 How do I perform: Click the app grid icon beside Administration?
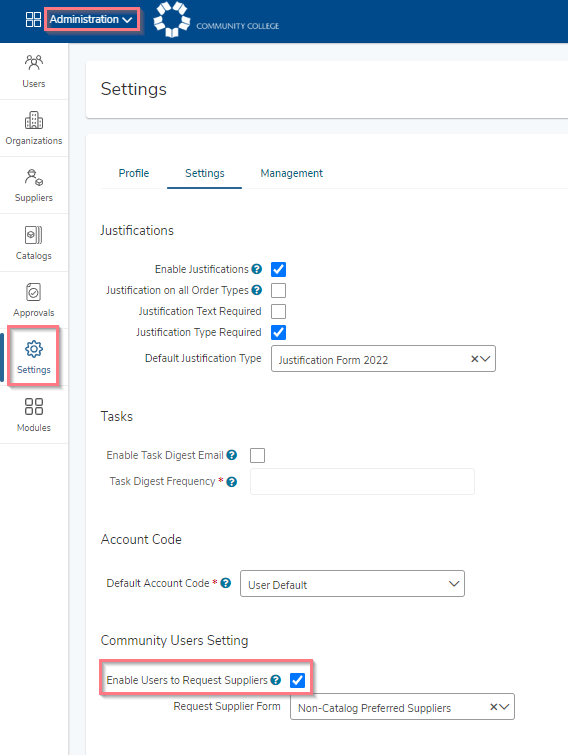(x=33, y=19)
